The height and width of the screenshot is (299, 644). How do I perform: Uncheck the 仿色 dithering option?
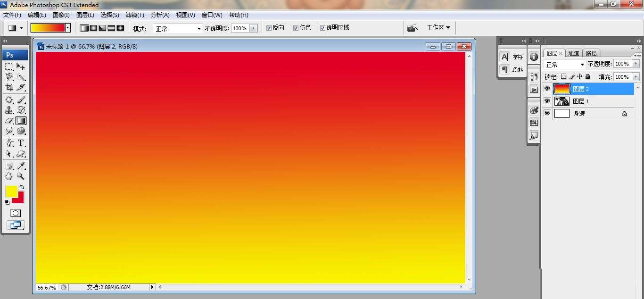(295, 27)
